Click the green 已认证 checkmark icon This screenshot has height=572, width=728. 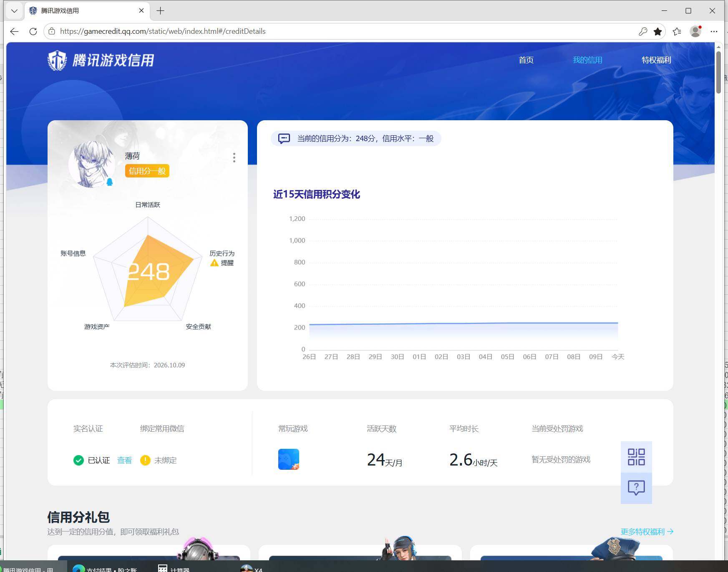78,460
